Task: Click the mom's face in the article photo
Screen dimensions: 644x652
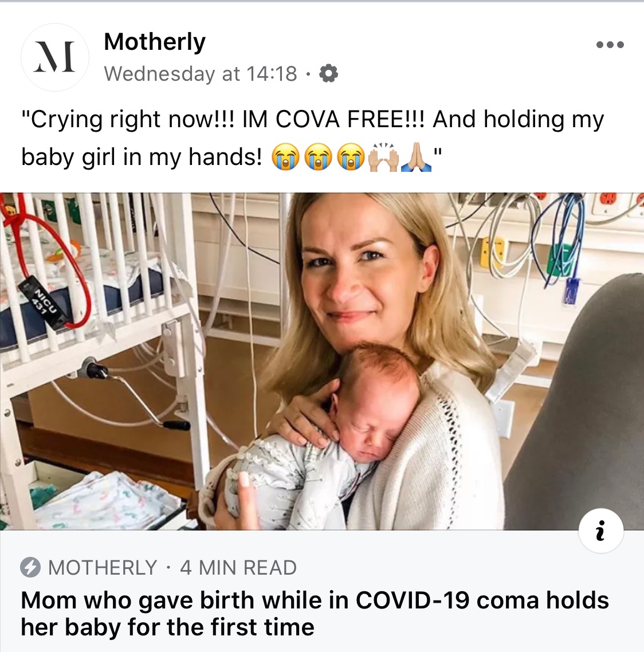Action: coord(355,269)
